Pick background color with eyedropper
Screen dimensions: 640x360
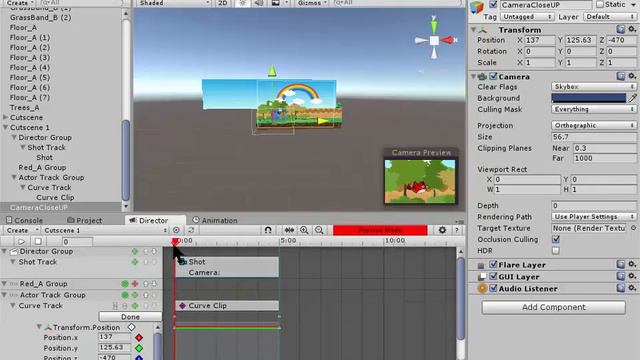coord(632,98)
